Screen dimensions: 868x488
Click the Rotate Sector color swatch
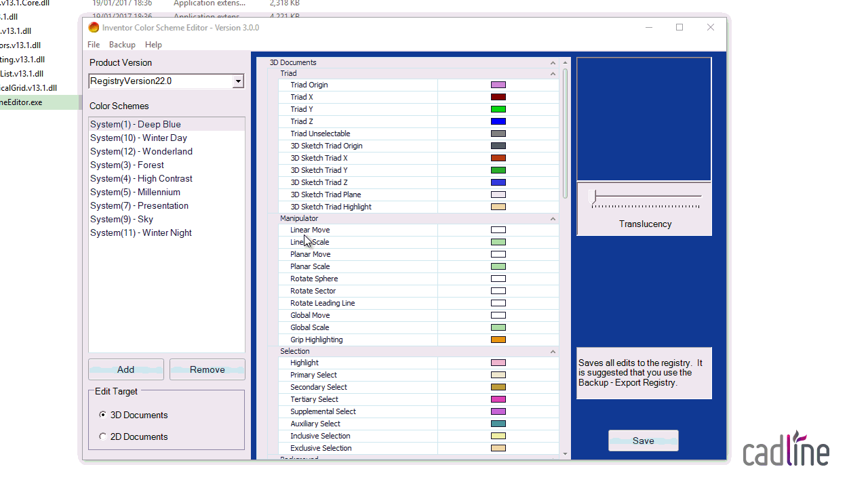498,291
